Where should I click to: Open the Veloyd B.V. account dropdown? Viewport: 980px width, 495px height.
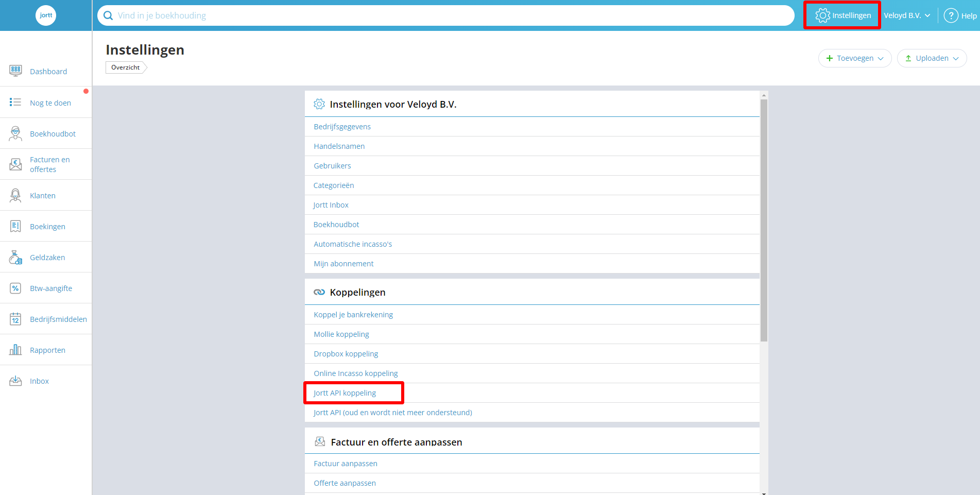coord(907,15)
